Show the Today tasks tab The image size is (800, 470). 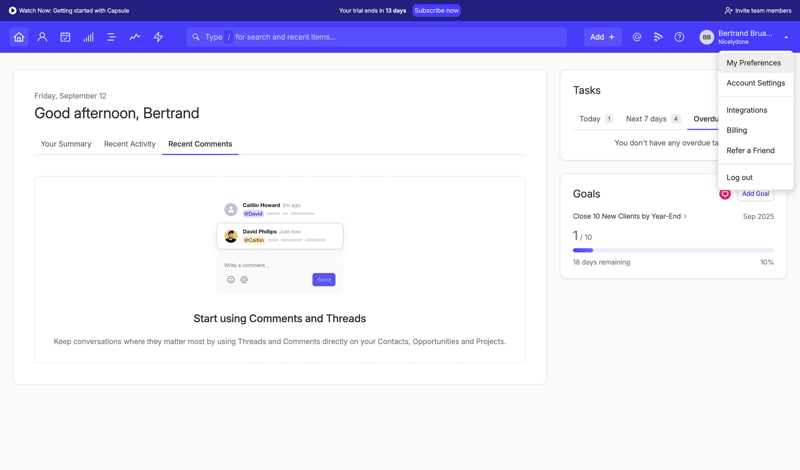[595, 118]
